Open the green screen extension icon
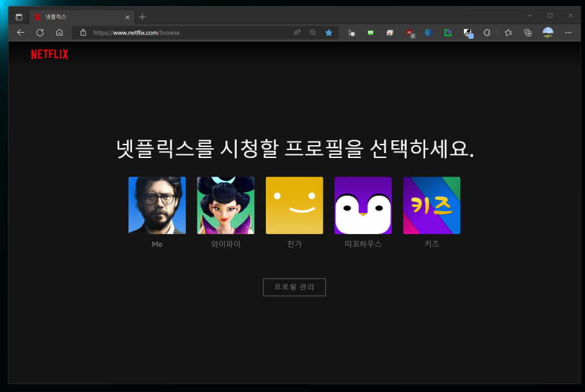585x392 pixels. coord(371,33)
